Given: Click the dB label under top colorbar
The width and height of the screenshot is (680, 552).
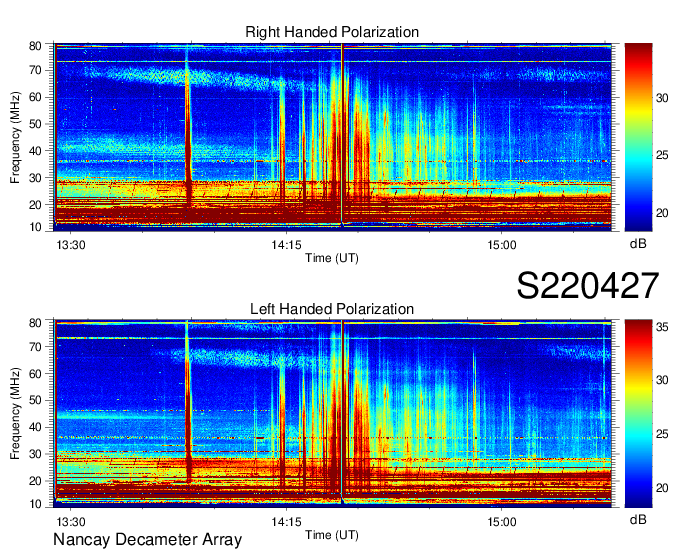Looking at the screenshot, I should tap(638, 244).
